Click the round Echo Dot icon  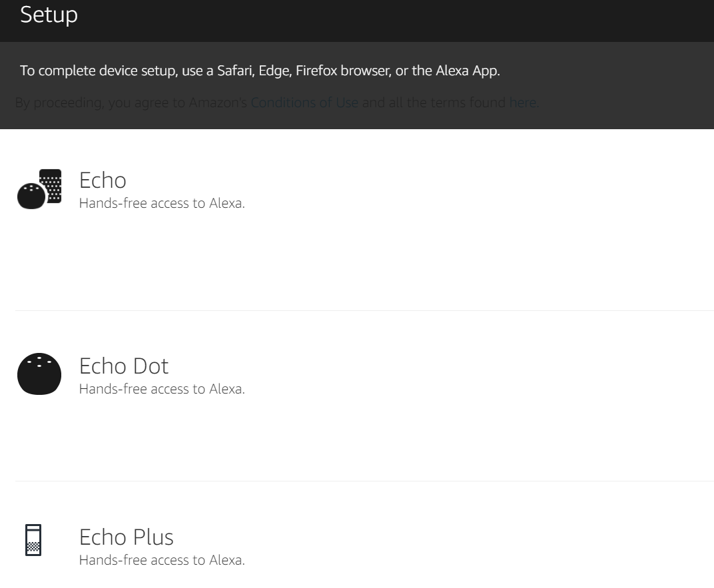coord(39,373)
